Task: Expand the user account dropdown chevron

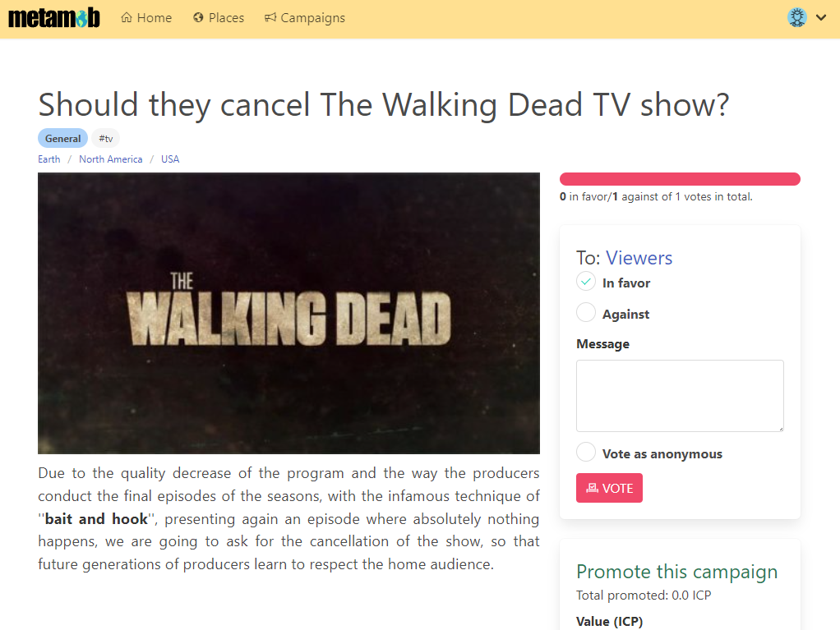Action: (x=821, y=18)
